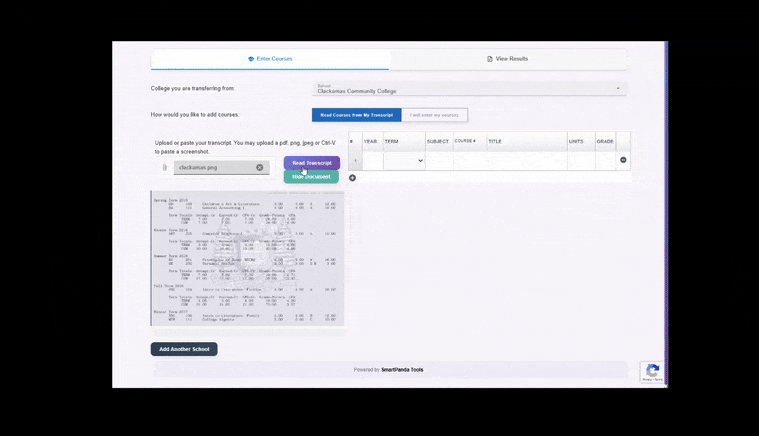
Task: Remove course row 1 with the minus icon
Action: click(x=623, y=160)
